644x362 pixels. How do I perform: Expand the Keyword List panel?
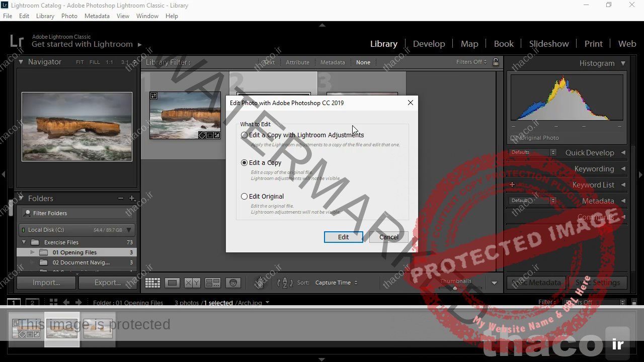(623, 185)
